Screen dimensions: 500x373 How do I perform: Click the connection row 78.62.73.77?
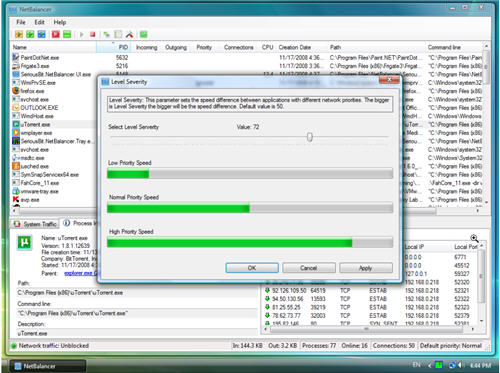click(370, 315)
